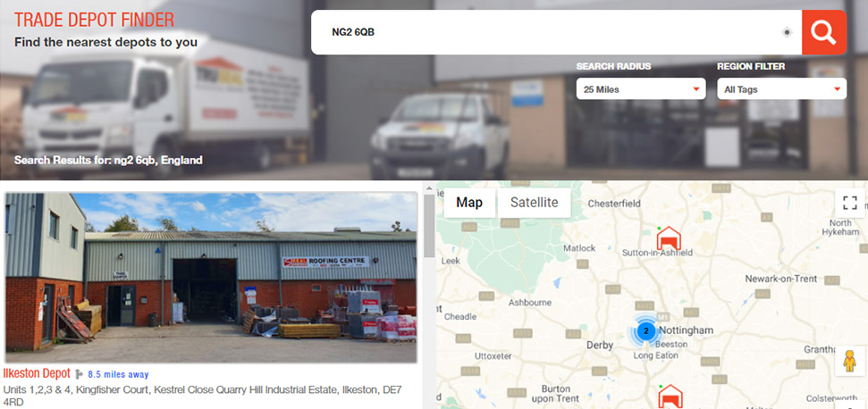
Task: Select the depot marker below Long Eaton
Action: pyautogui.click(x=670, y=396)
